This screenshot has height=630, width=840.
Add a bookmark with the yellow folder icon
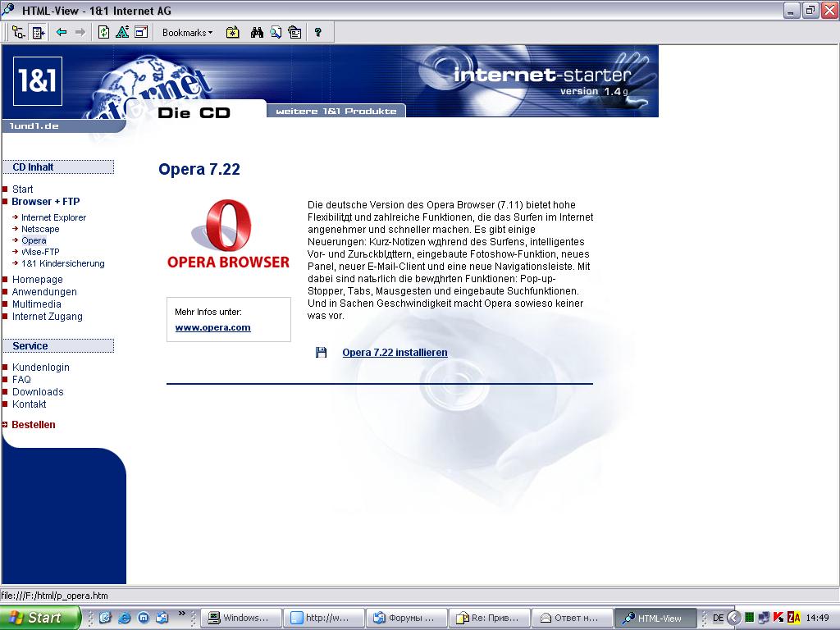(x=232, y=33)
